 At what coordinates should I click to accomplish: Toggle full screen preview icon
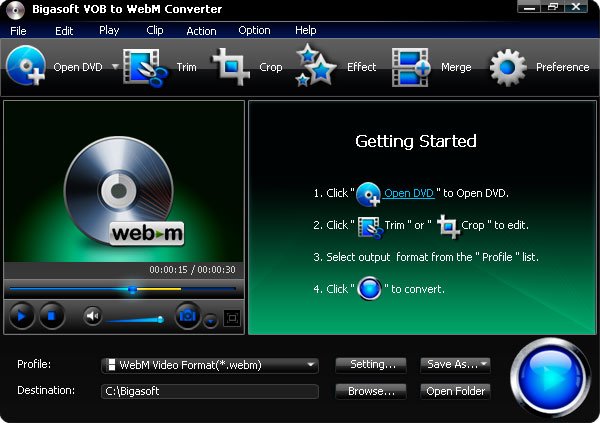point(232,318)
